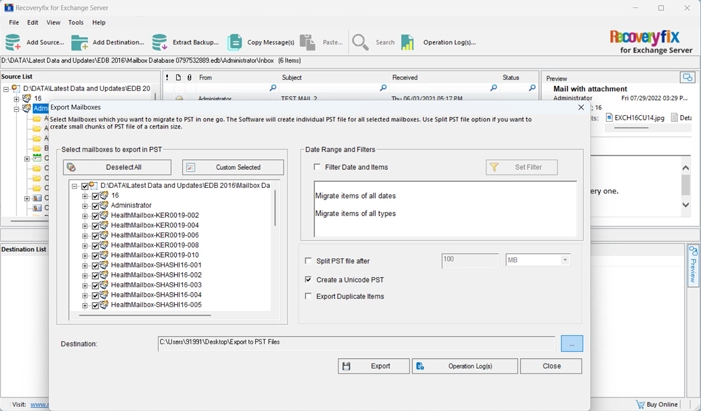Viewport: 701px width, 411px height.
Task: Toggle the Split PST file after checkbox
Action: (x=309, y=261)
